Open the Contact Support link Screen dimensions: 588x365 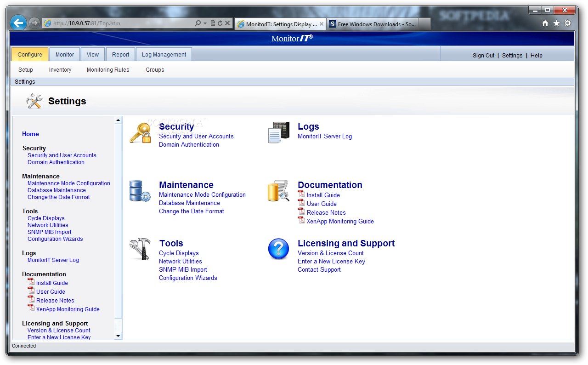[x=319, y=269]
